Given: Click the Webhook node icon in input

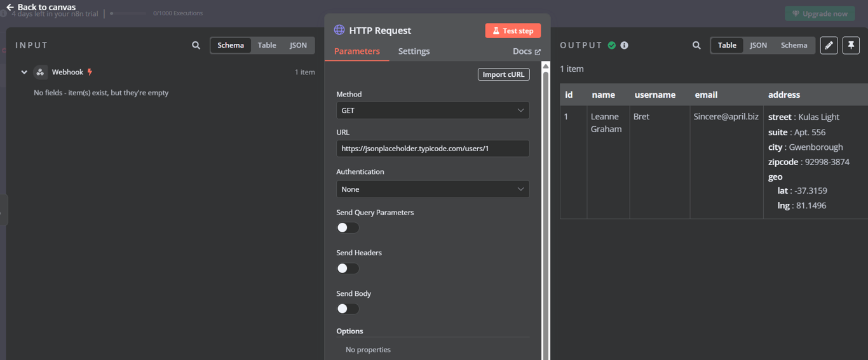Looking at the screenshot, I should [x=40, y=72].
